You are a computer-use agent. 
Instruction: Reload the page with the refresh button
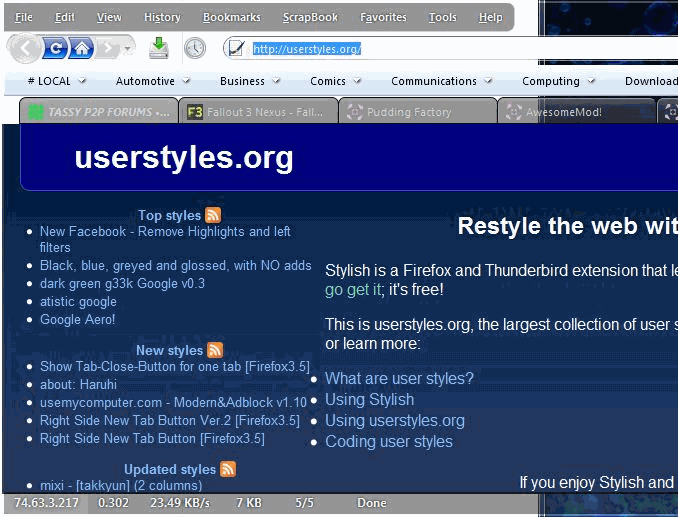(55, 48)
